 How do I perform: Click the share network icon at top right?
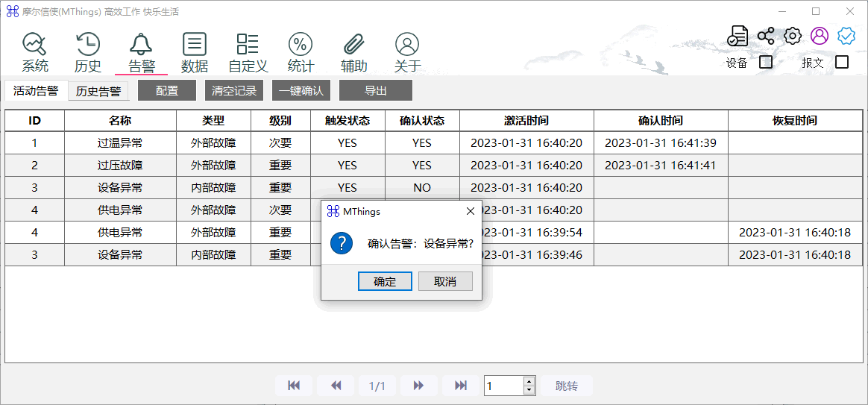(x=766, y=36)
